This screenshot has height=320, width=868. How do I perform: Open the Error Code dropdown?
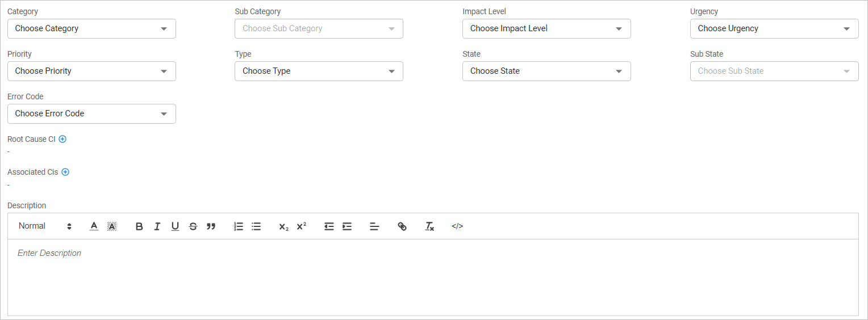[91, 113]
